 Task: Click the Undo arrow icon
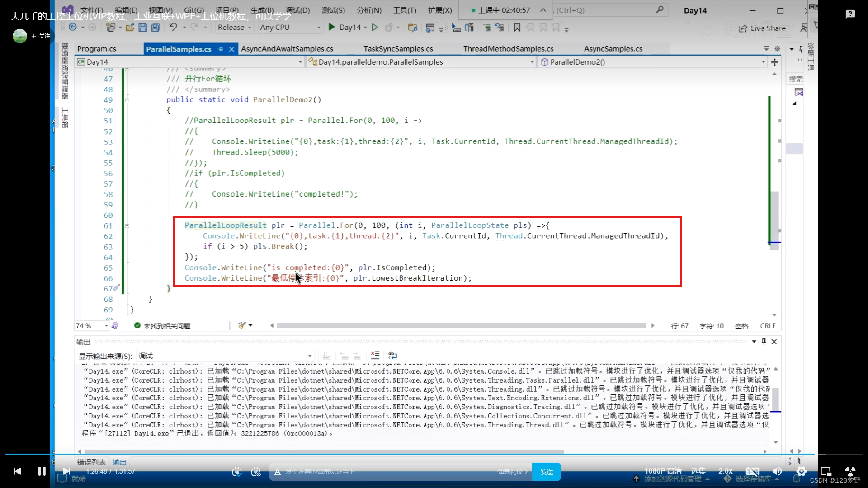click(173, 28)
